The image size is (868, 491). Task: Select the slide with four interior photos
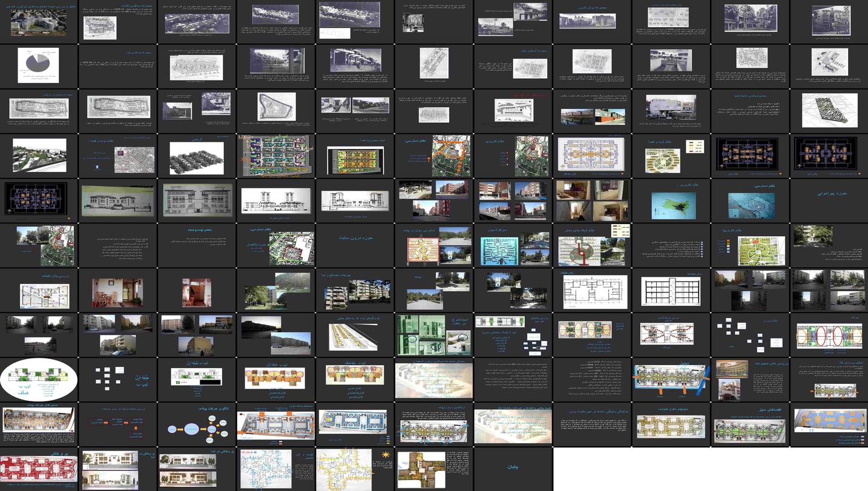(591, 200)
